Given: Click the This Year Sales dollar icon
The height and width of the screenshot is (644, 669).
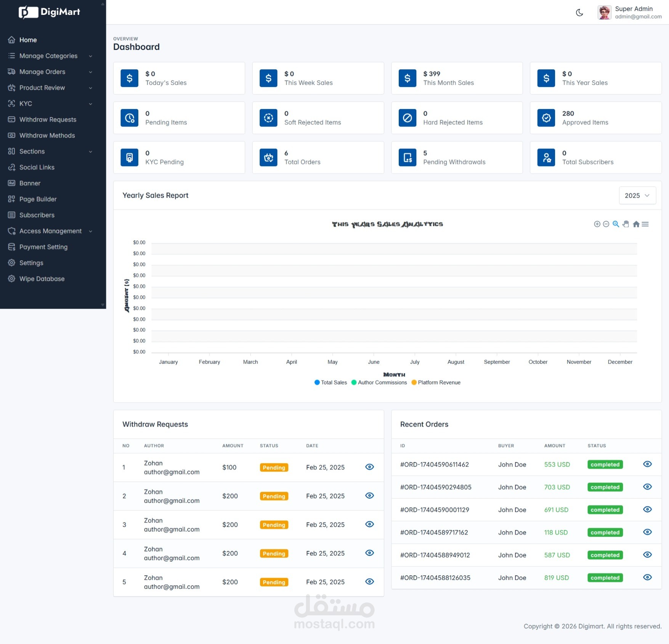Looking at the screenshot, I should tap(546, 78).
